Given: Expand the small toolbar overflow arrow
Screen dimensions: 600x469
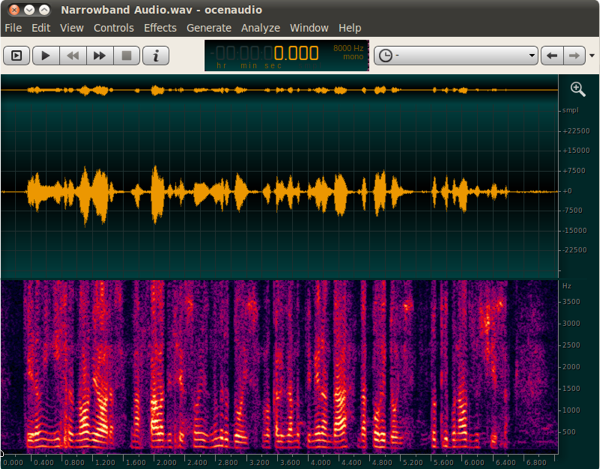Looking at the screenshot, I should pos(592,56).
